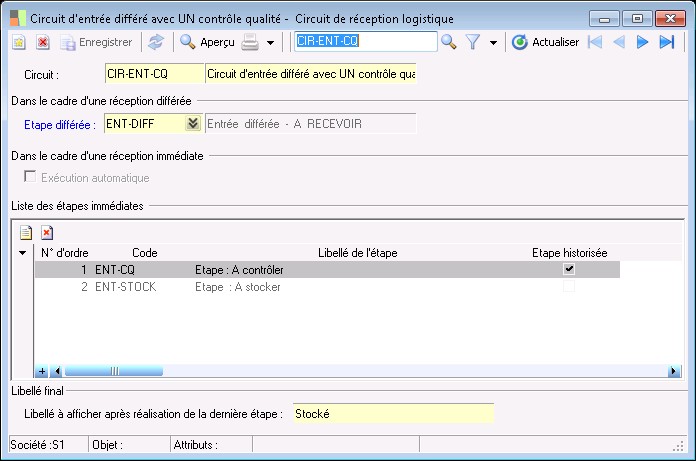
Task: Go to next record arrow
Action: point(642,43)
